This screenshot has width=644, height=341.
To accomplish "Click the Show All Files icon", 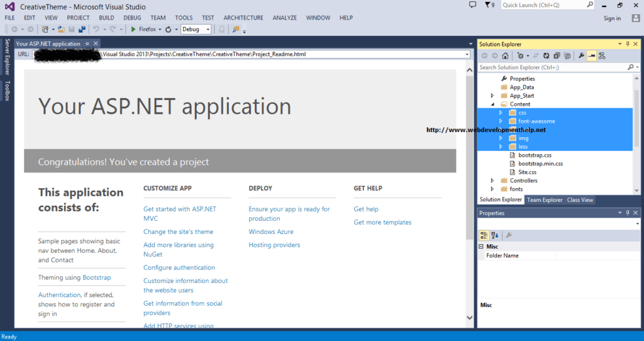I will pyautogui.click(x=567, y=56).
